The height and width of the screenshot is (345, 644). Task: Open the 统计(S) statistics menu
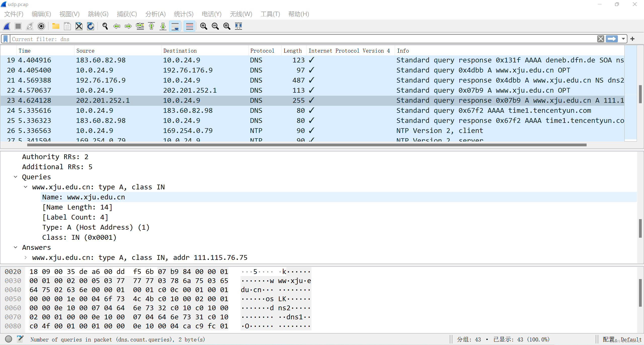click(x=184, y=14)
